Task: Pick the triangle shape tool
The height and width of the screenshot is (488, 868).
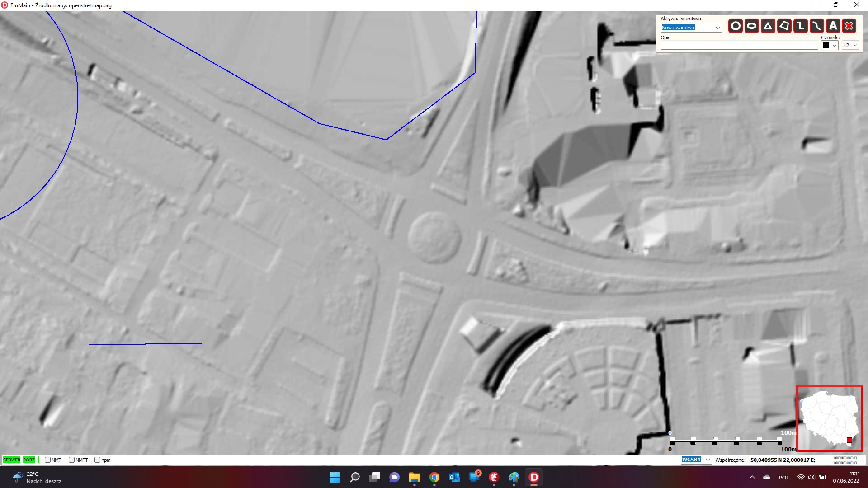Action: pyautogui.click(x=767, y=26)
